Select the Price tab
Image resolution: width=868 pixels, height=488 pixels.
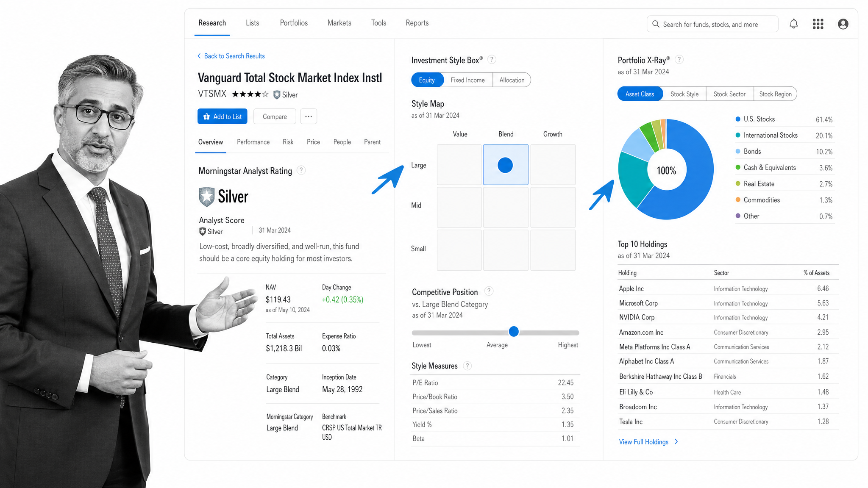click(313, 142)
